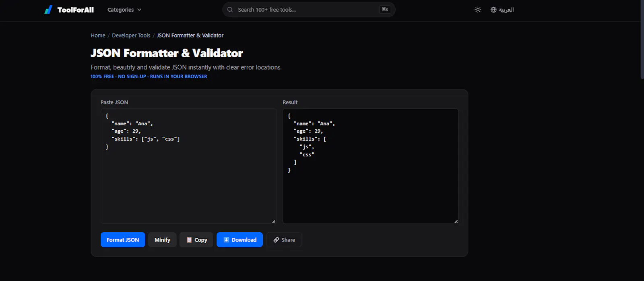Screen dimensions: 644x281
Task: Click the globe language icon
Action: [x=493, y=10]
